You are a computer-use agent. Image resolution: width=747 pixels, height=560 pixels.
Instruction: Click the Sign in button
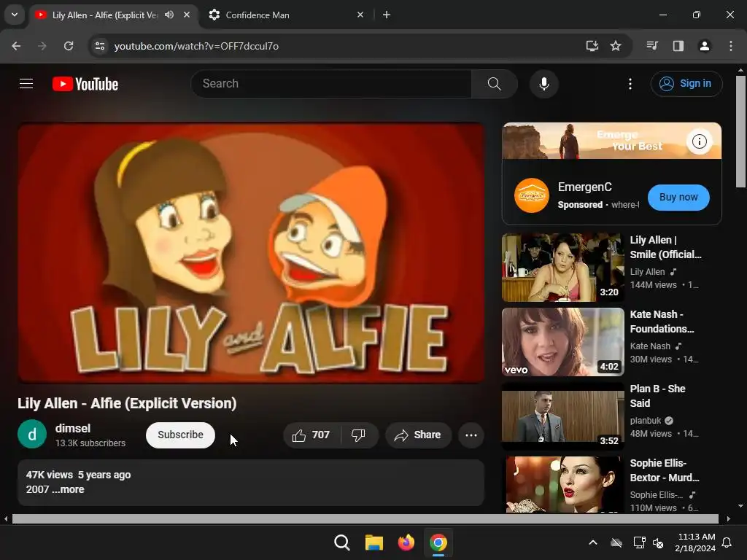pyautogui.click(x=686, y=84)
